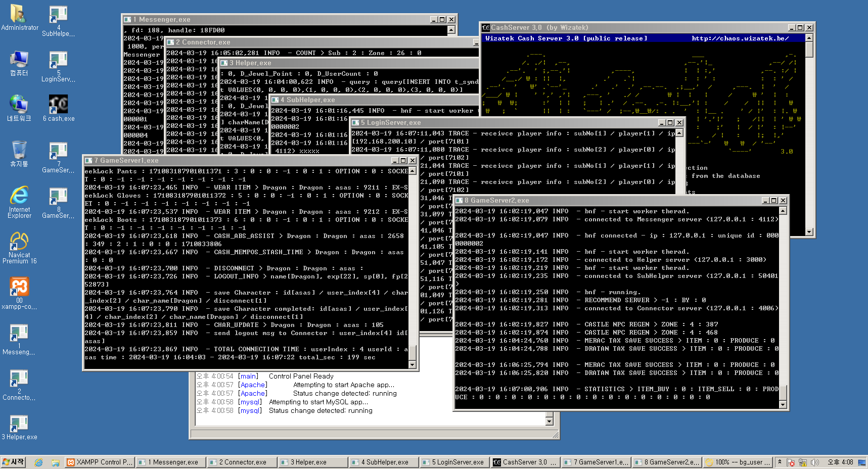The image size is (868, 469).
Task: Open the 3 Helper.exe desktop shortcut
Action: (19, 424)
